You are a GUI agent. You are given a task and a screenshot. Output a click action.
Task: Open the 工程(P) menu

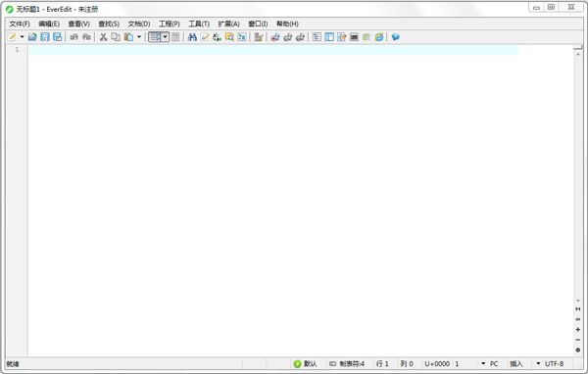coord(170,23)
